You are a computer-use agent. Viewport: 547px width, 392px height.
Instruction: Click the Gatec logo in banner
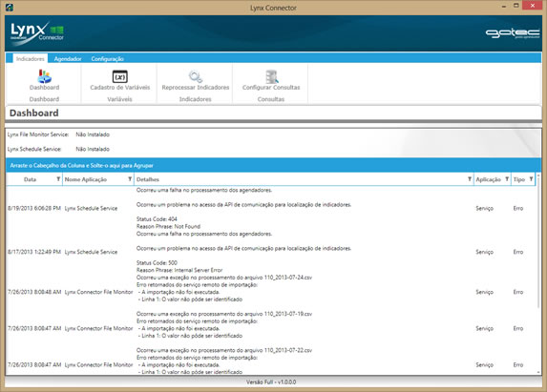513,33
